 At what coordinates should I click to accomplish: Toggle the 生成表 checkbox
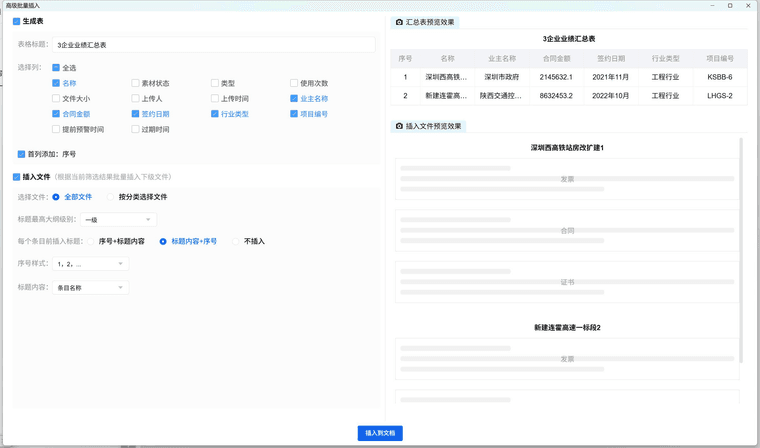pos(16,21)
